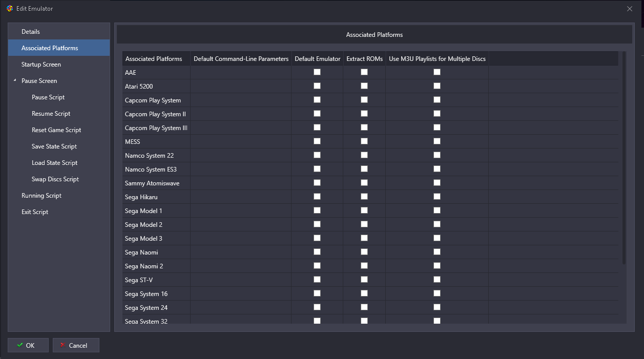Open the Resume Script page

click(51, 114)
